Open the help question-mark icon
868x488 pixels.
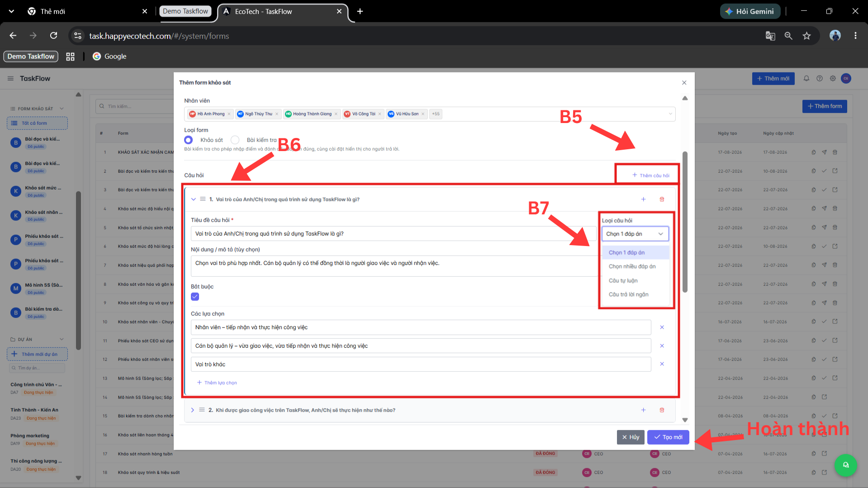pos(819,79)
